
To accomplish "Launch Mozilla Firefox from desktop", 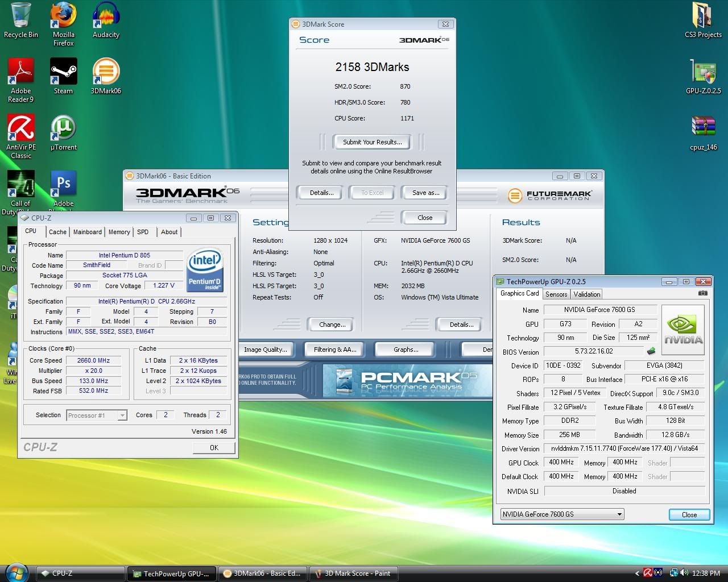I will coord(63,24).
